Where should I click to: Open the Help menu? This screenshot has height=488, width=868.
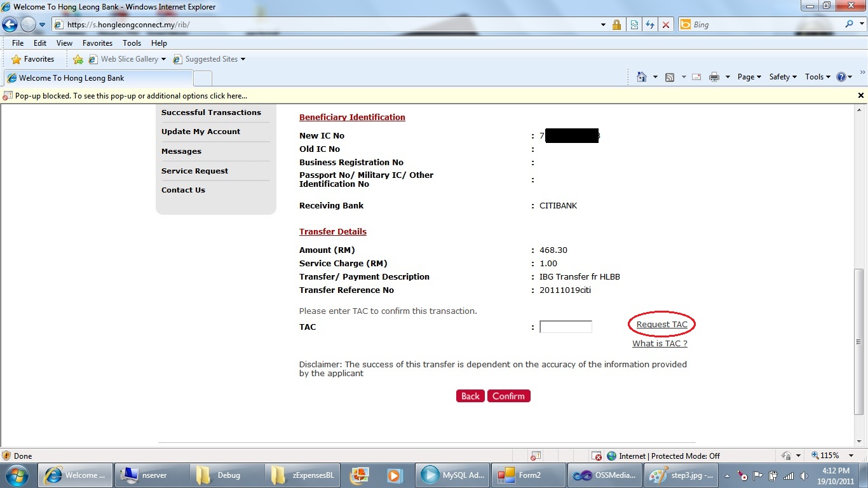159,43
